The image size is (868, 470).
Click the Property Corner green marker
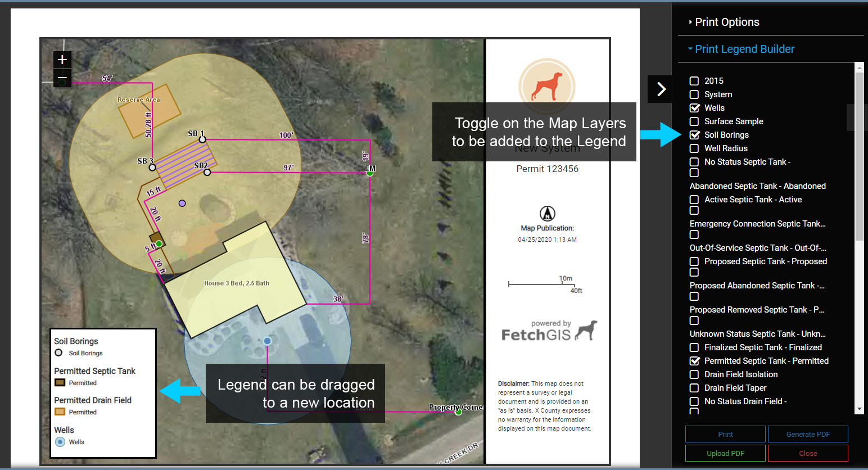pyautogui.click(x=458, y=412)
